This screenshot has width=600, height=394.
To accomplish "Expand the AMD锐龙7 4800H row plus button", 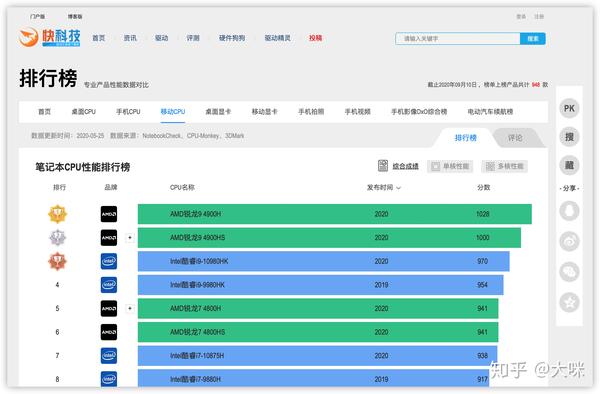I will coord(130,308).
